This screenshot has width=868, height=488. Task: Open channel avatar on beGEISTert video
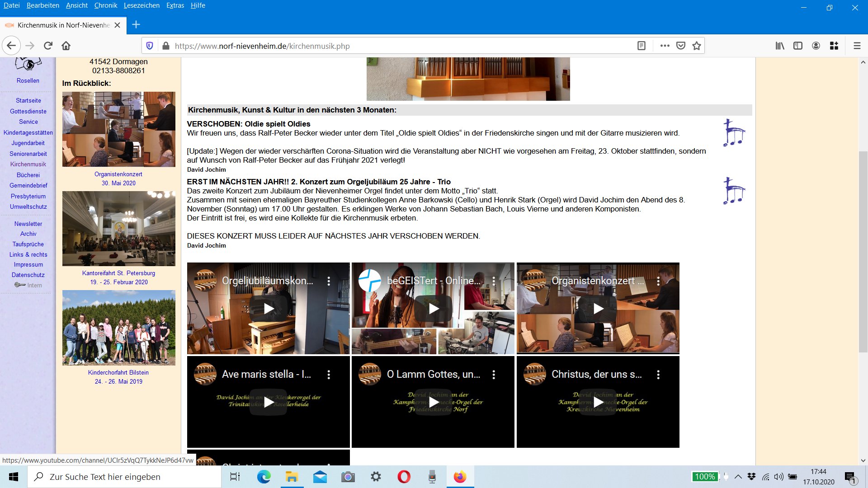tap(370, 281)
